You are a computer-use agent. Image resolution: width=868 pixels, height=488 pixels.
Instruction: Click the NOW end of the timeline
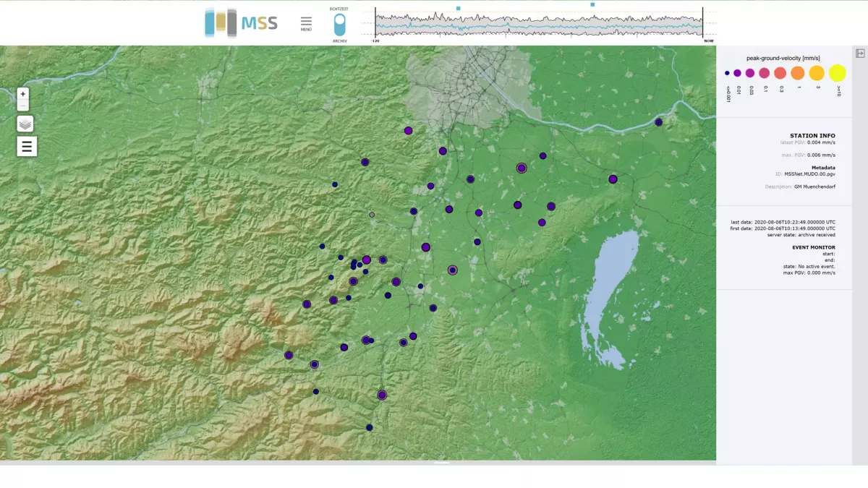[702, 24]
